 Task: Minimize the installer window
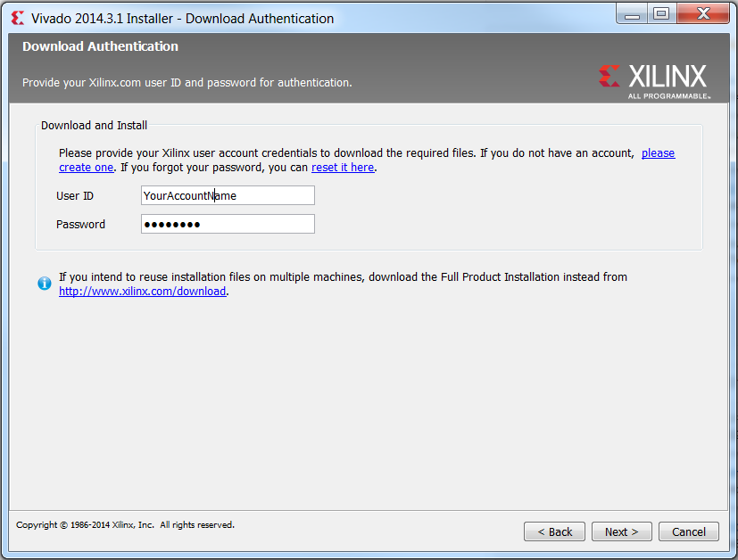point(632,14)
